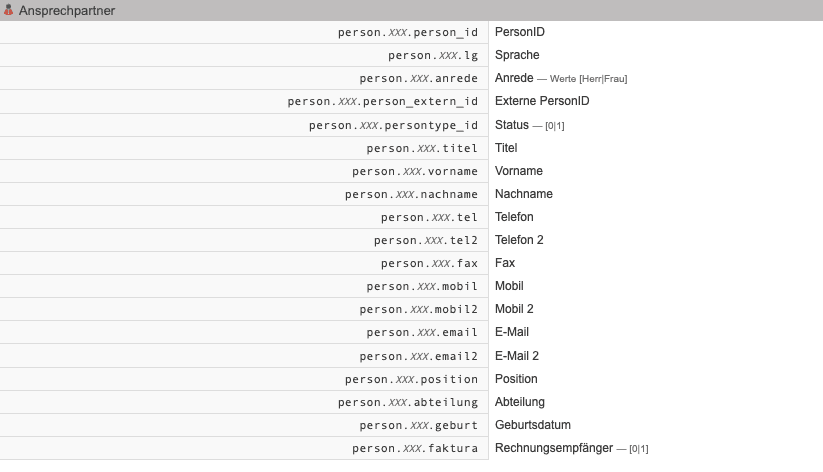Click the Externe PersonID label
The image size is (823, 472).
[x=542, y=101]
